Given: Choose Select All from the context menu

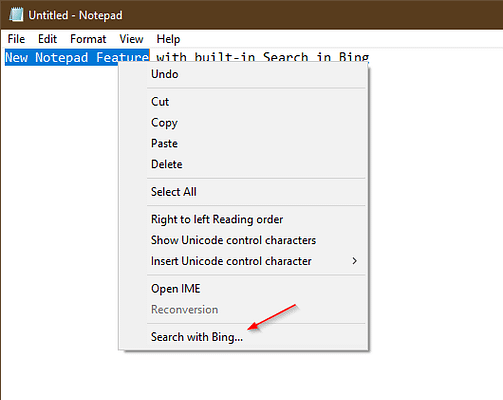Looking at the screenshot, I should (x=243, y=192).
